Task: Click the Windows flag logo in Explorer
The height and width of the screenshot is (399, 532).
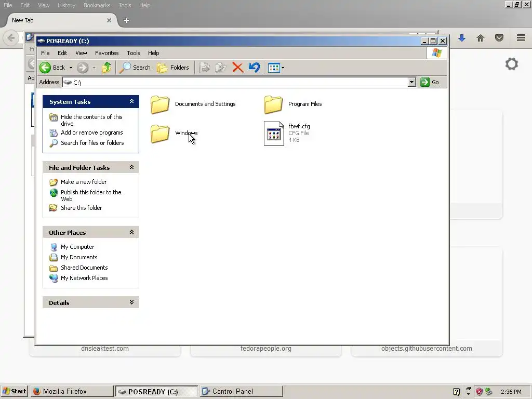Action: point(436,53)
